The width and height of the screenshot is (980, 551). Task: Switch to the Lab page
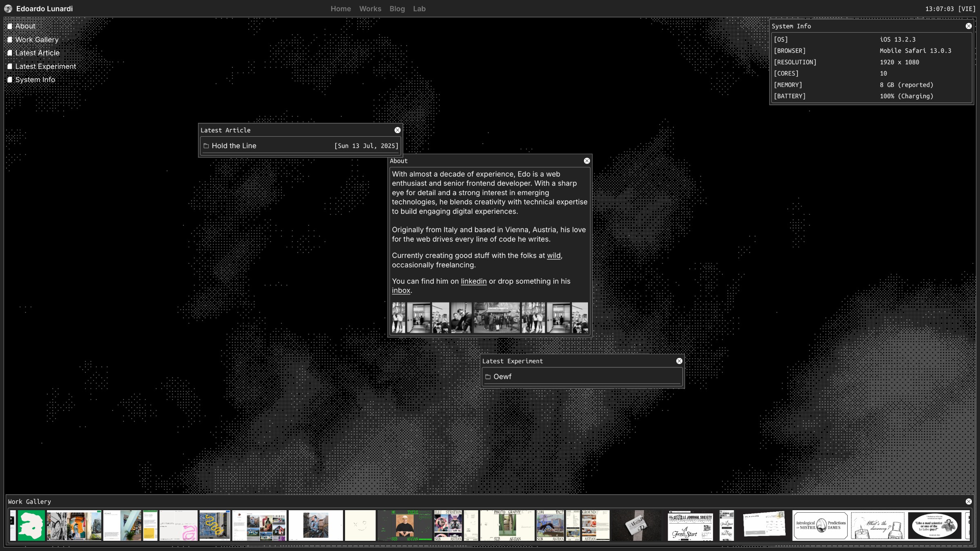419,9
